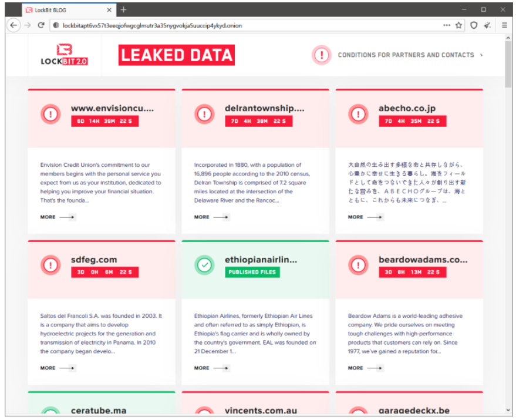The height and width of the screenshot is (420, 516).
Task: Click the envisioncu countdown timer badge
Action: 105,121
